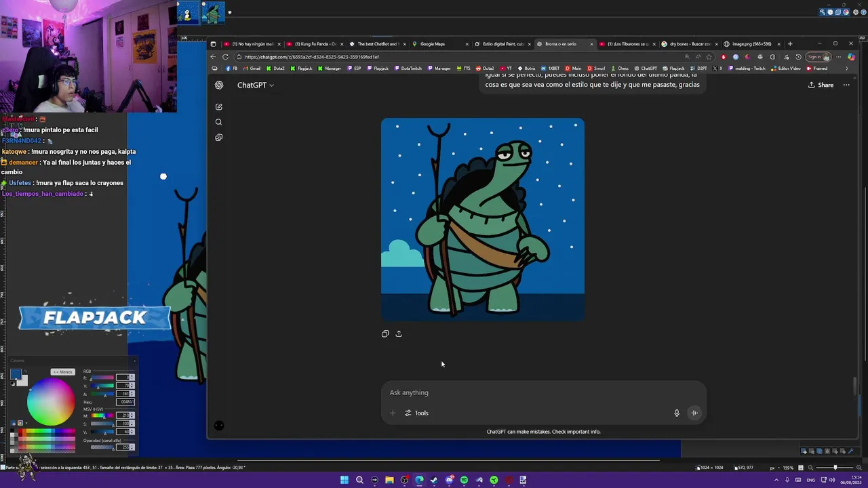Click the zoom out magnifier in status bar
Image resolution: width=868 pixels, height=488 pixels.
[810, 468]
